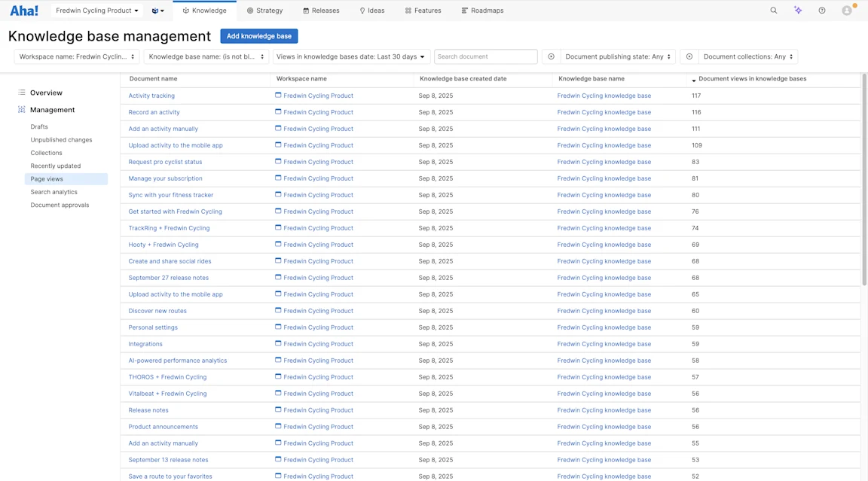The height and width of the screenshot is (481, 868).
Task: Open the AI-powered performance analytics document
Action: point(178,361)
